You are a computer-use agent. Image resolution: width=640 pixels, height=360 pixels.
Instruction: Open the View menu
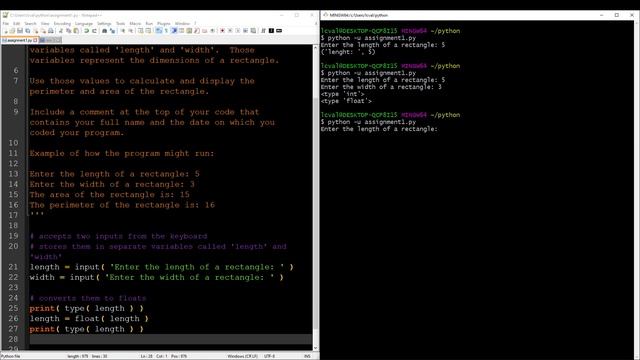coord(45,24)
